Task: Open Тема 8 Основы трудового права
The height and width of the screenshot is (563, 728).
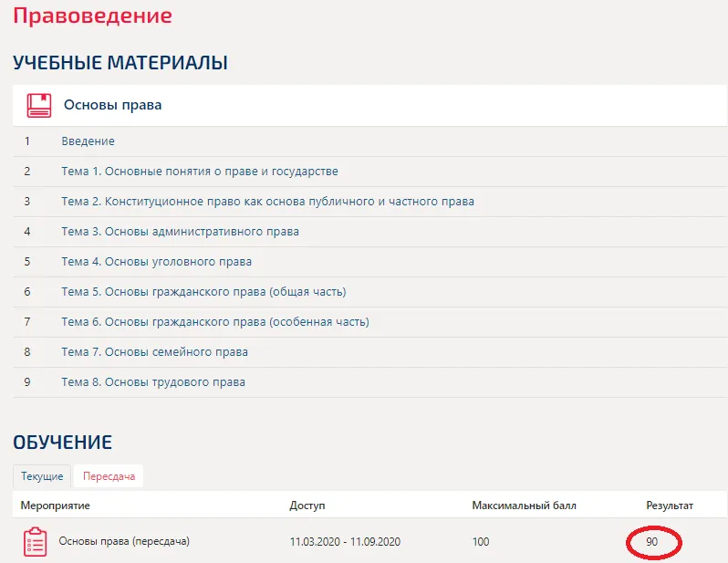Action: 153,382
